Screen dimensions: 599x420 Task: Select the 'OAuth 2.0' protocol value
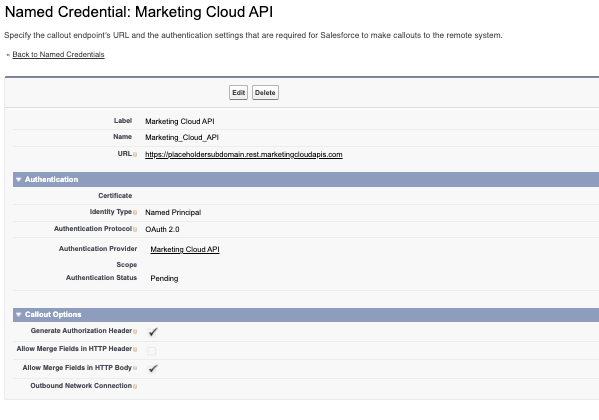[x=162, y=229]
